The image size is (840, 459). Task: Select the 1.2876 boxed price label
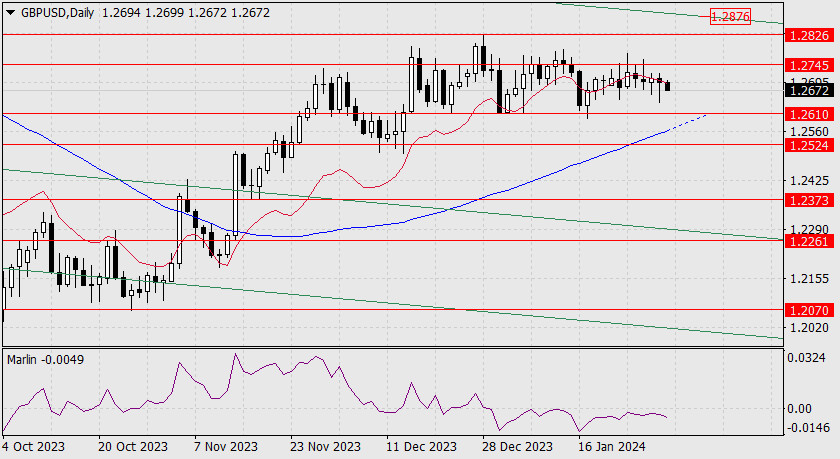[730, 17]
